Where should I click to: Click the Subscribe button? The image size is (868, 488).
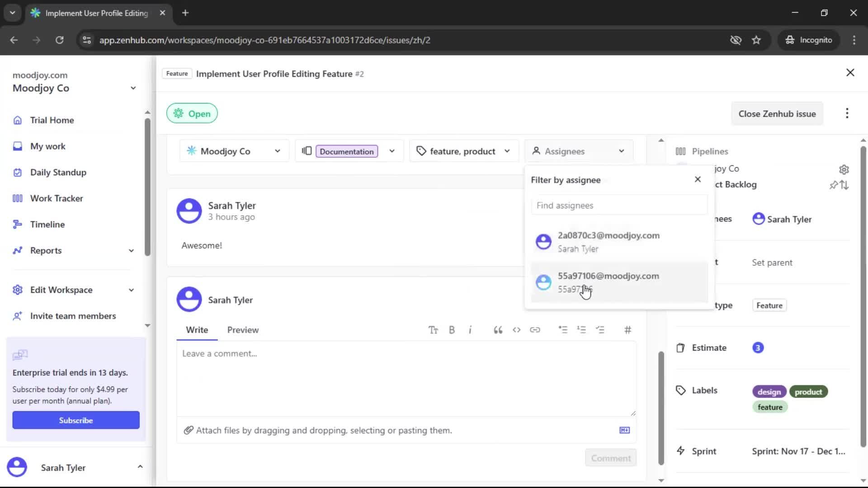[x=75, y=420]
